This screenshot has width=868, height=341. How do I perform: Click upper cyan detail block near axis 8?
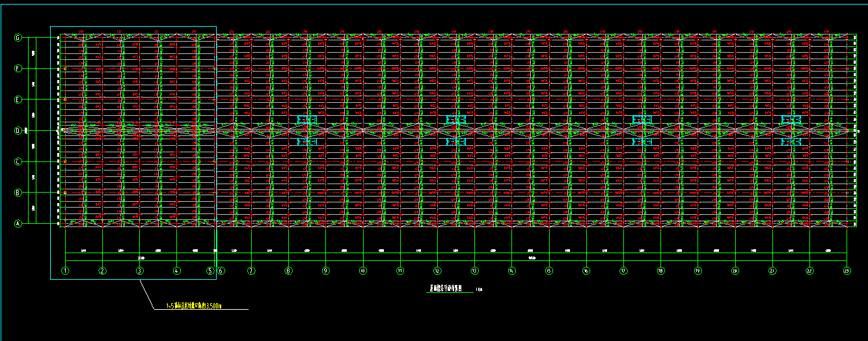tap(306, 120)
